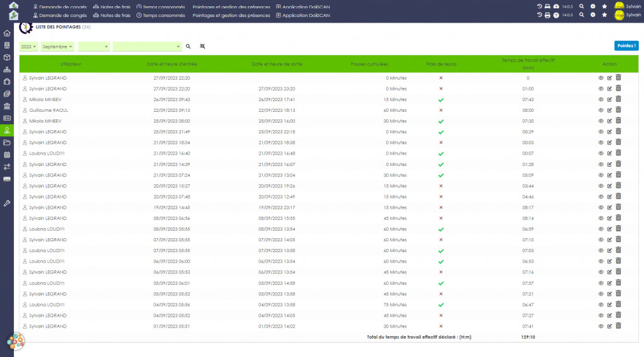The width and height of the screenshot is (644, 357).
Task: Open the cube Products icon in the sidebar
Action: tap(7, 57)
